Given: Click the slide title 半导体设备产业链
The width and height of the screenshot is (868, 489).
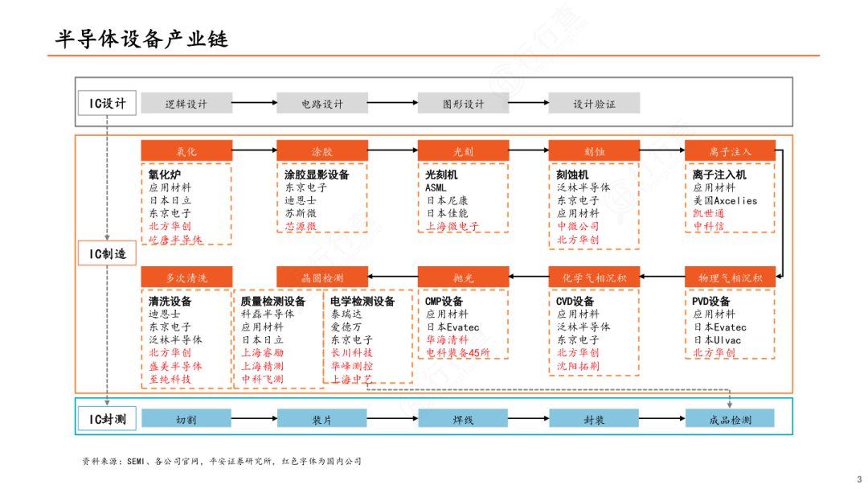Looking at the screenshot, I should pyautogui.click(x=142, y=38).
